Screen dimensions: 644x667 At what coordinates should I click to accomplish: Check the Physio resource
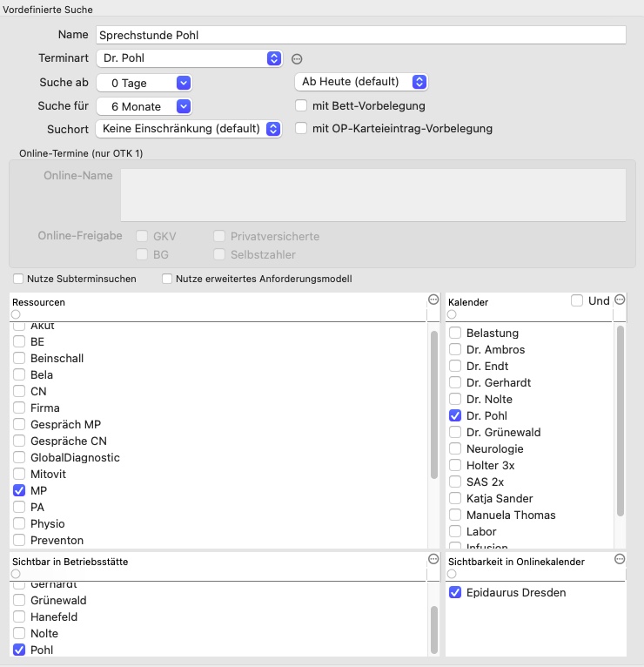point(18,523)
